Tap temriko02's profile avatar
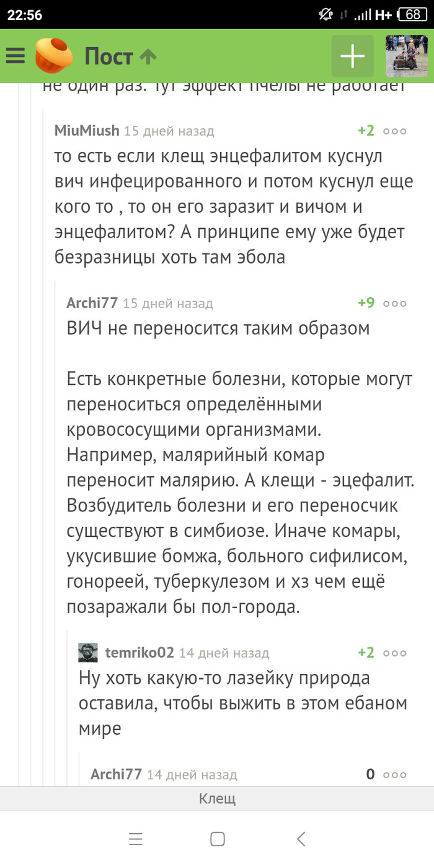This screenshot has height=868, width=434. click(88, 653)
